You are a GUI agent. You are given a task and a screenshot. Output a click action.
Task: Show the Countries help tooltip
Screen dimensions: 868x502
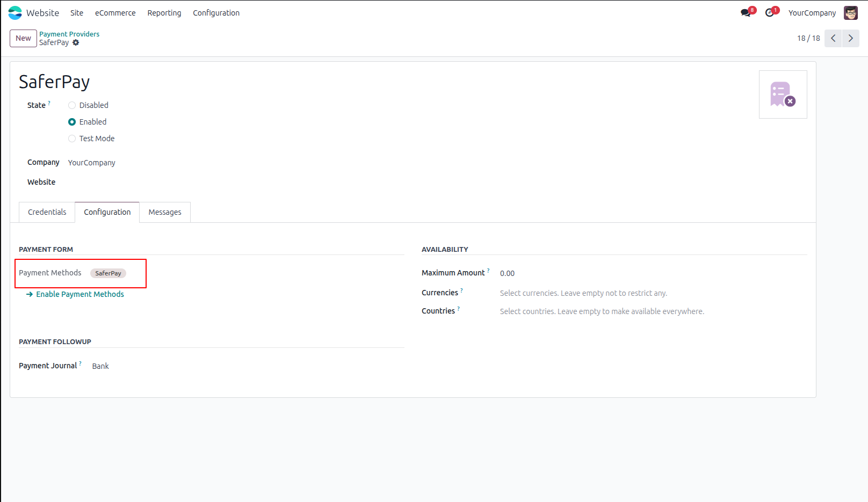[458, 308]
